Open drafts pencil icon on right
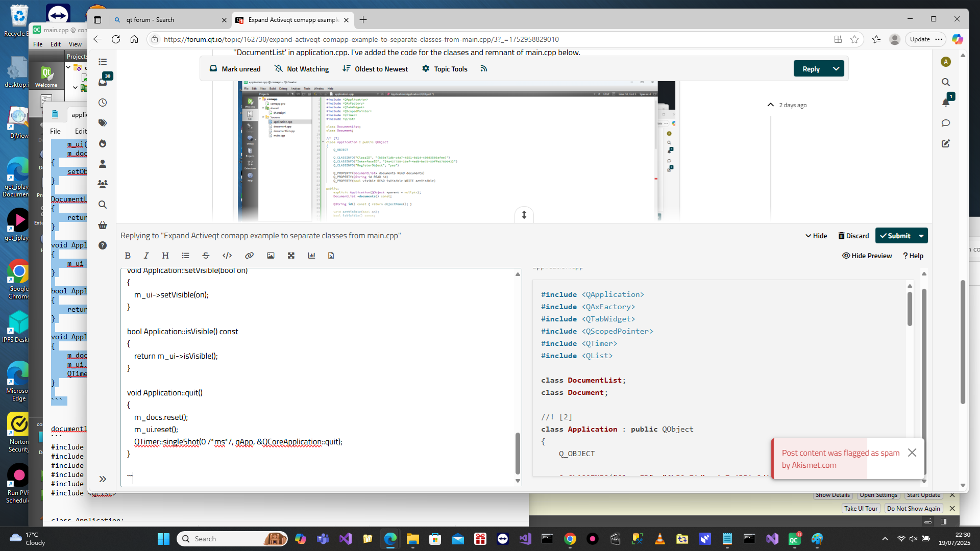Screen dimensions: 980x551 (946, 143)
